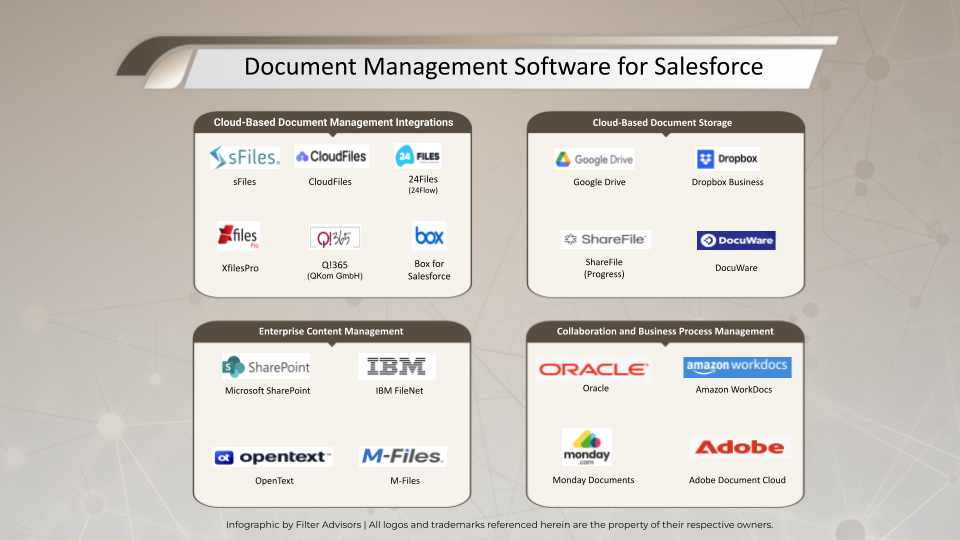This screenshot has height=540, width=960.
Task: Click the blue box logo
Action: [429, 236]
